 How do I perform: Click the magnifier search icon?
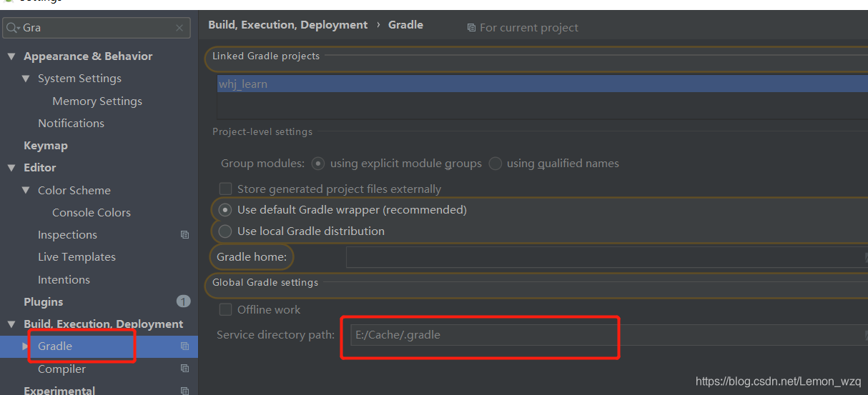click(x=12, y=28)
